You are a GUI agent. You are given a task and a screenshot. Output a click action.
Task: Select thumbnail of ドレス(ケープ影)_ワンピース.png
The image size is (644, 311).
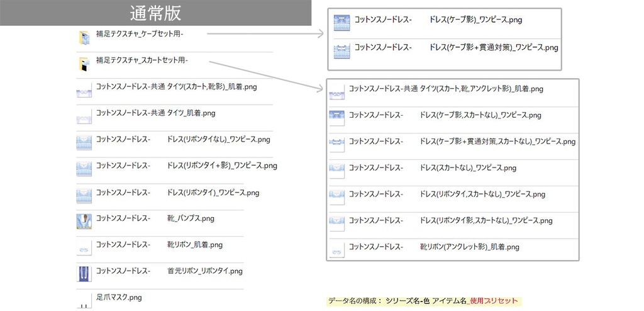pyautogui.click(x=341, y=23)
